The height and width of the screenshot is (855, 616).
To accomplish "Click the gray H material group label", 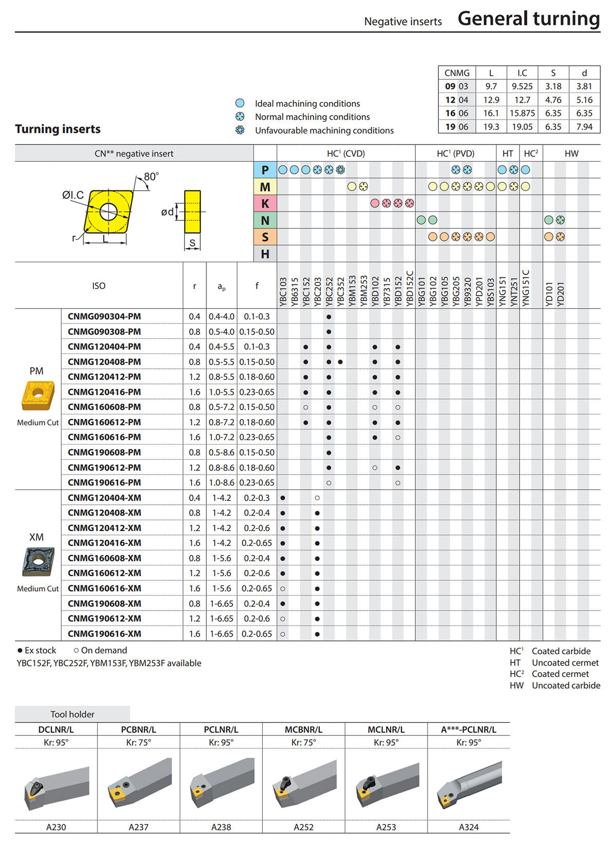I will tap(265, 254).
